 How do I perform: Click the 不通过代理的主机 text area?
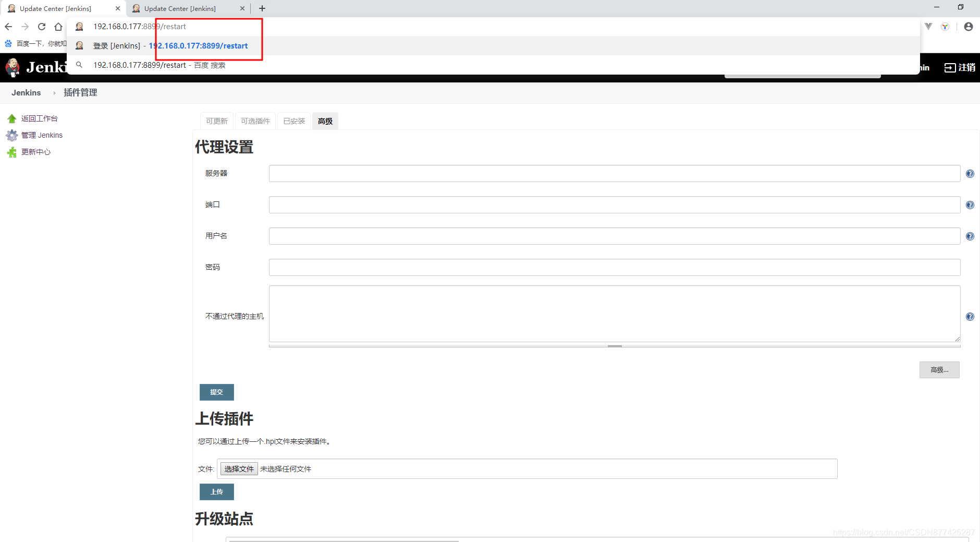point(615,314)
